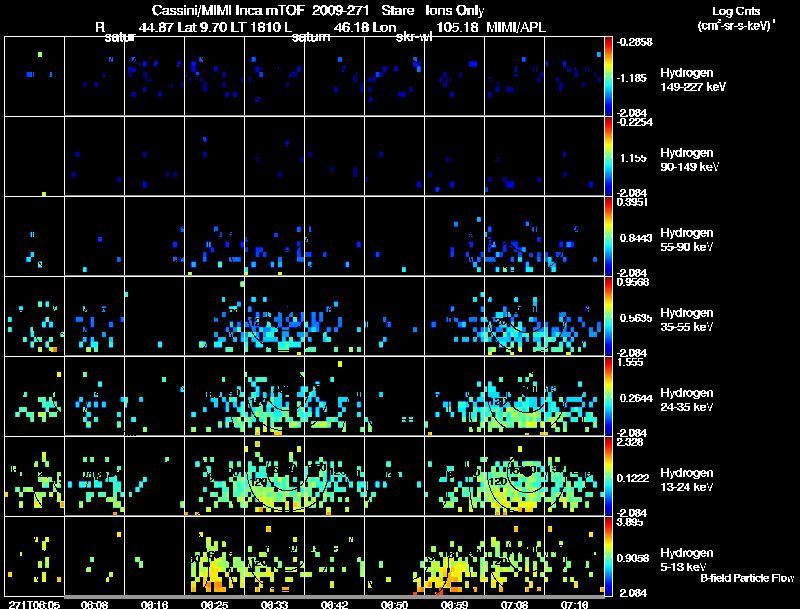Click the 06:16 time axis label
Screen dimensions: 800x609
pyautogui.click(x=155, y=604)
